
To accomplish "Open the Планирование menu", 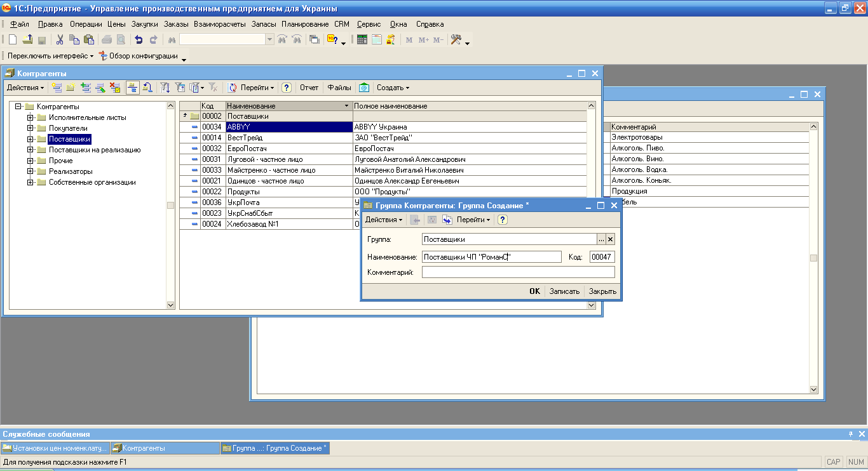I will click(x=305, y=24).
